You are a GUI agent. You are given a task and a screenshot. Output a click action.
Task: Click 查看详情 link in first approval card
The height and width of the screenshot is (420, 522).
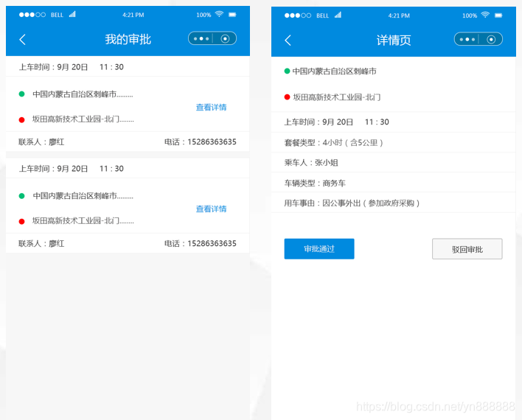coord(211,107)
